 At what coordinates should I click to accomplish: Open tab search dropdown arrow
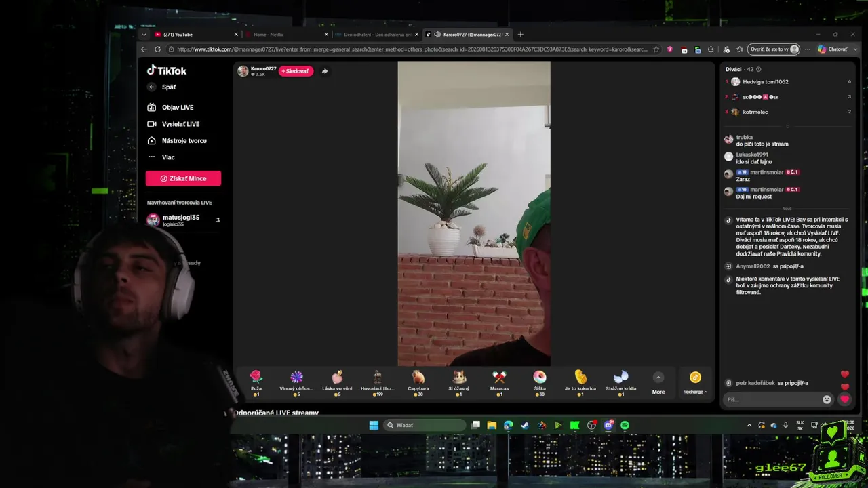click(144, 35)
